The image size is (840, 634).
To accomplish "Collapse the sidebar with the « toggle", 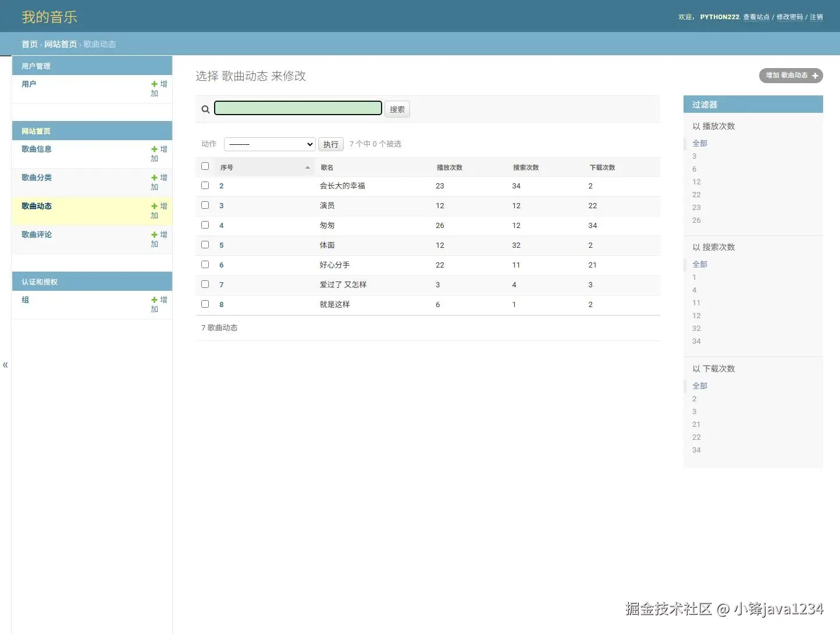I will (x=5, y=365).
